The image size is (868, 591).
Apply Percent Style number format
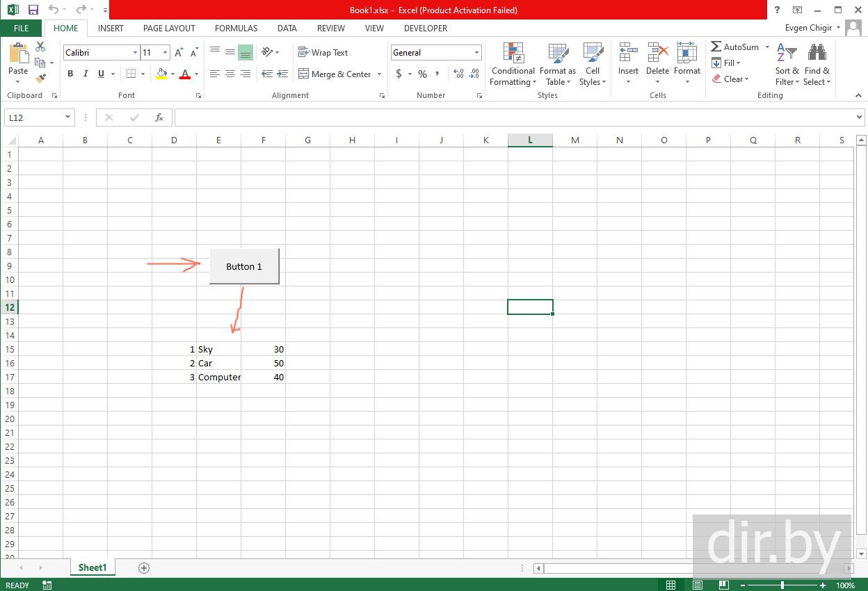(422, 74)
